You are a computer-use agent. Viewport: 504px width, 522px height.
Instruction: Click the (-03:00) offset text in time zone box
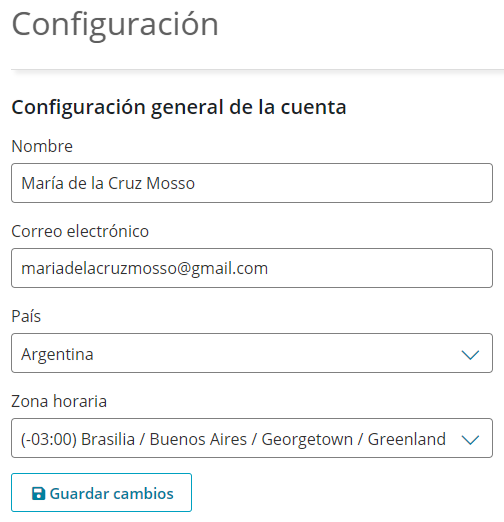pos(49,439)
